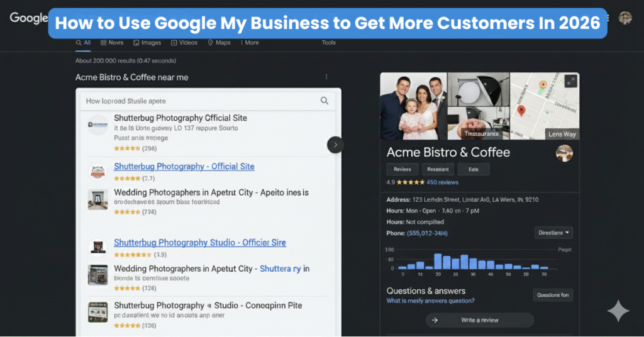This screenshot has height=337, width=644.
Task: Click favicon of Shutterbug Photography Studio Officier Sire
Action: point(97,248)
